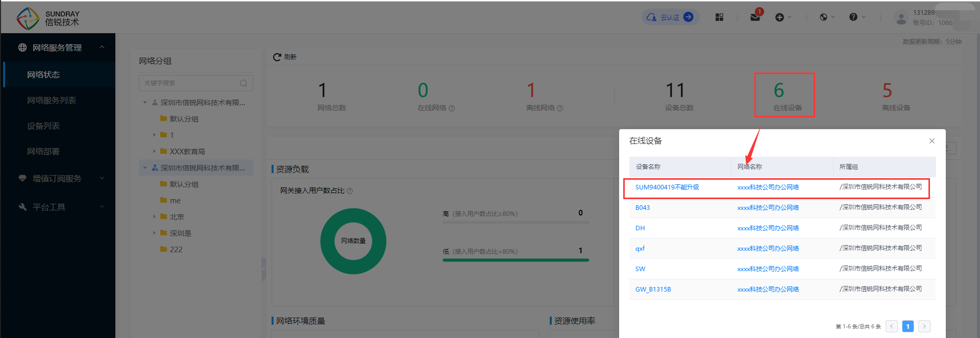Expand the XXX教育局 folder tree node
The width and height of the screenshot is (980, 338).
[x=155, y=151]
